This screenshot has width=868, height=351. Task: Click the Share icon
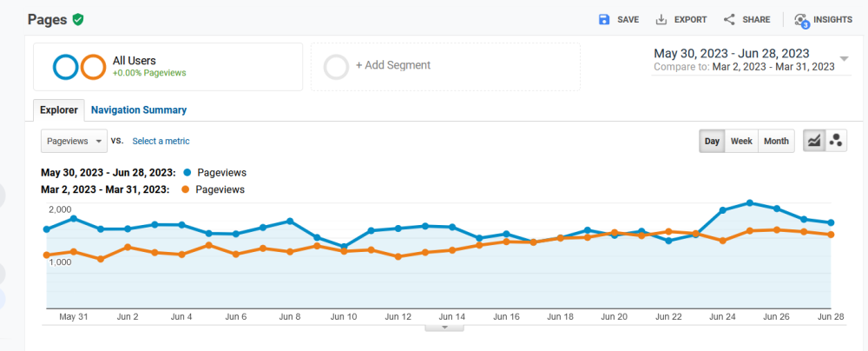[729, 19]
